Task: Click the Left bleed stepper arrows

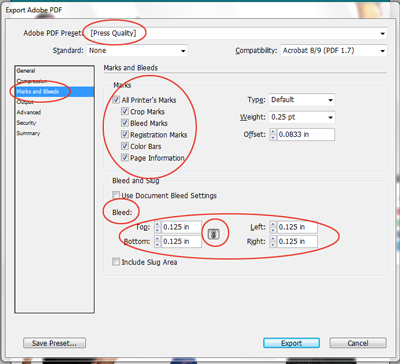Action: click(x=273, y=227)
